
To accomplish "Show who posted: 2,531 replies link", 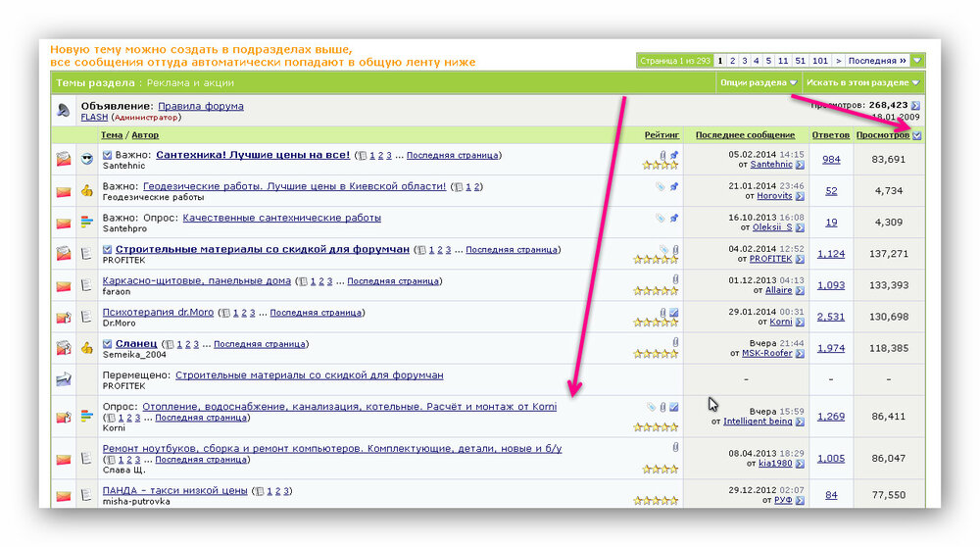I will pos(831,317).
